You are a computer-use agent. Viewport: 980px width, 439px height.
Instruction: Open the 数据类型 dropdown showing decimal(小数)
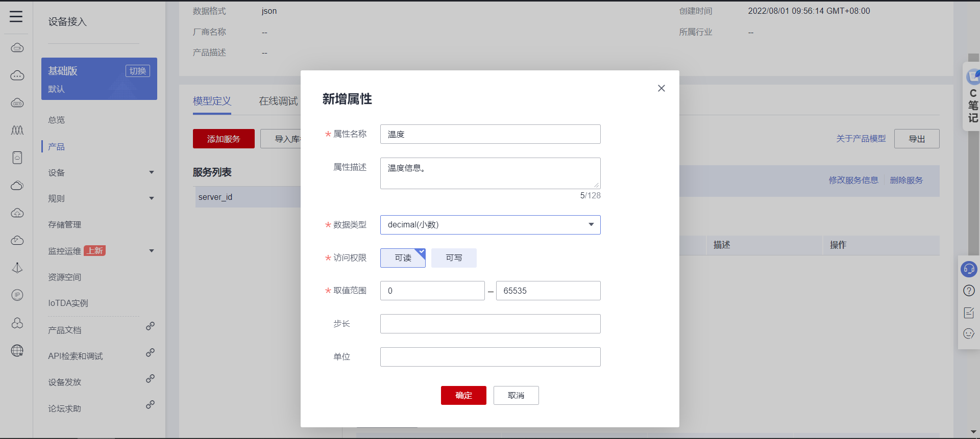490,225
